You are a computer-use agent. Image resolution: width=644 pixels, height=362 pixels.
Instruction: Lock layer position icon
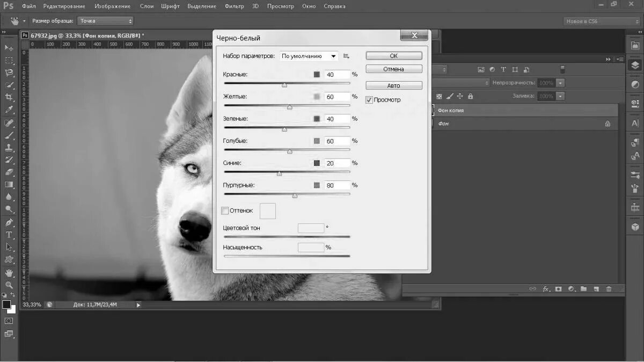point(460,96)
